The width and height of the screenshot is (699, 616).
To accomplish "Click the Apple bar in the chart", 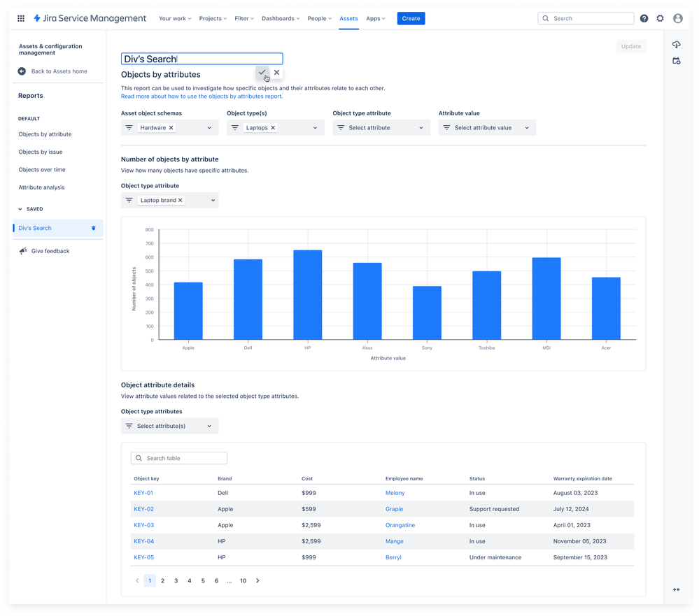I will click(x=188, y=311).
